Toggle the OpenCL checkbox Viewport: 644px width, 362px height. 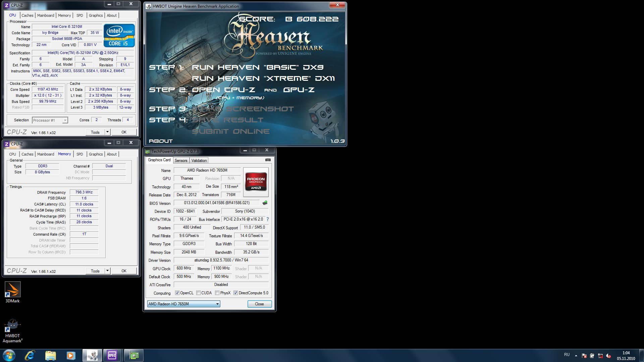click(177, 293)
